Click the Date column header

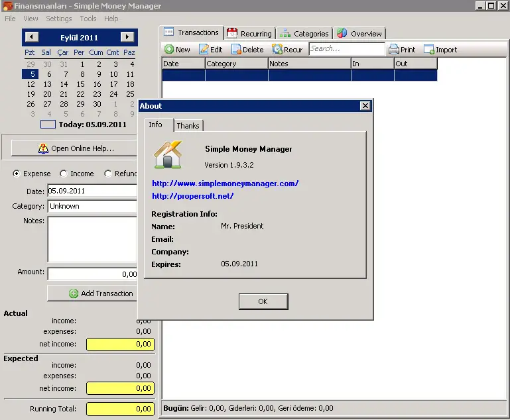184,64
